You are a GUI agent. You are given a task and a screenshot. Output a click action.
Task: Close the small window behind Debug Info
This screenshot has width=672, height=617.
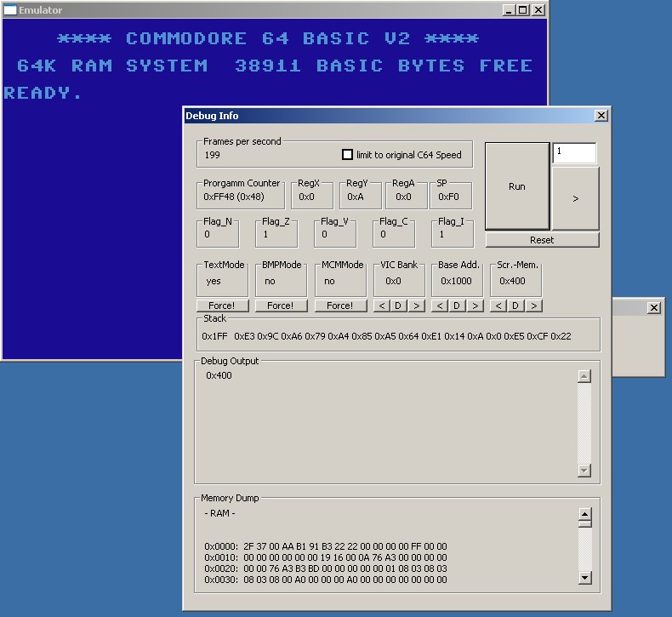(653, 307)
